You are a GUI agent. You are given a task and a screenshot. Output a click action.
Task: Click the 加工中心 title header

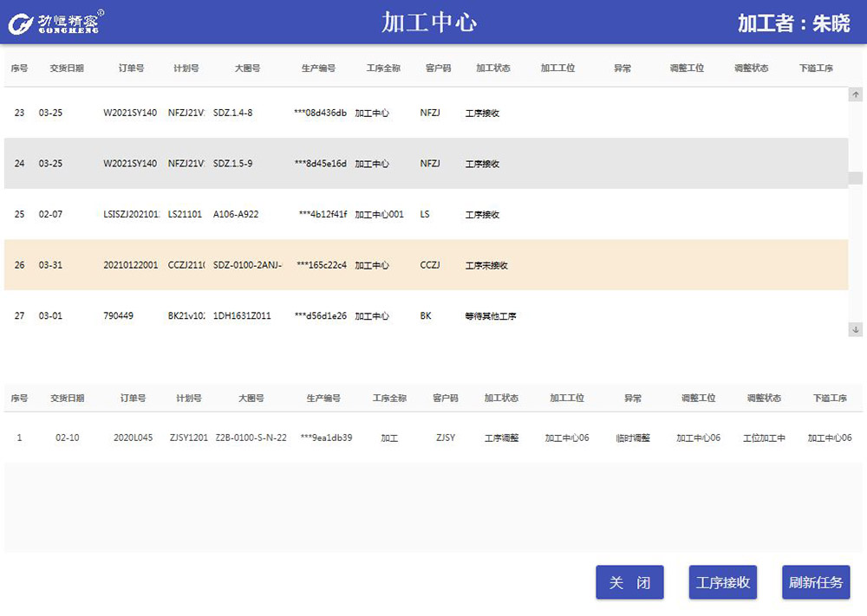click(431, 21)
